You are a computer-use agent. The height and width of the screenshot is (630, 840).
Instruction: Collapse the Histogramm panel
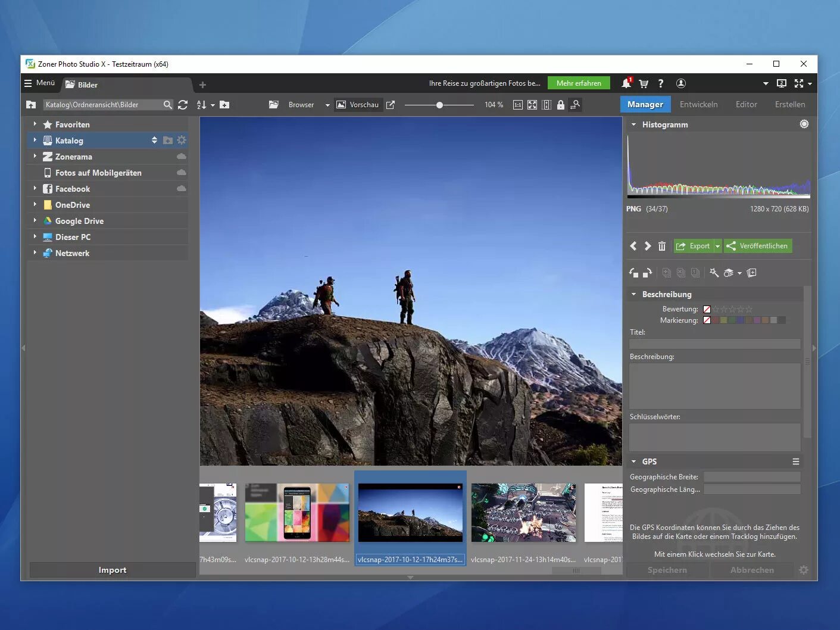(633, 124)
